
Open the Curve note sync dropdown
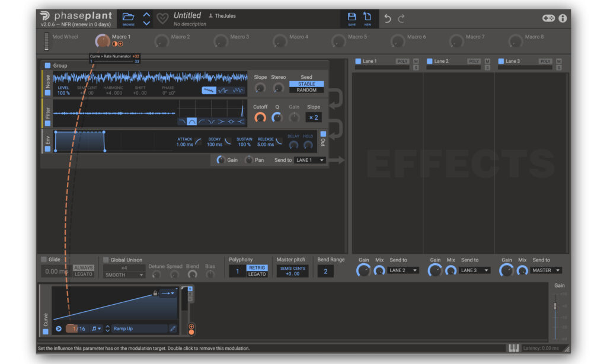96,329
